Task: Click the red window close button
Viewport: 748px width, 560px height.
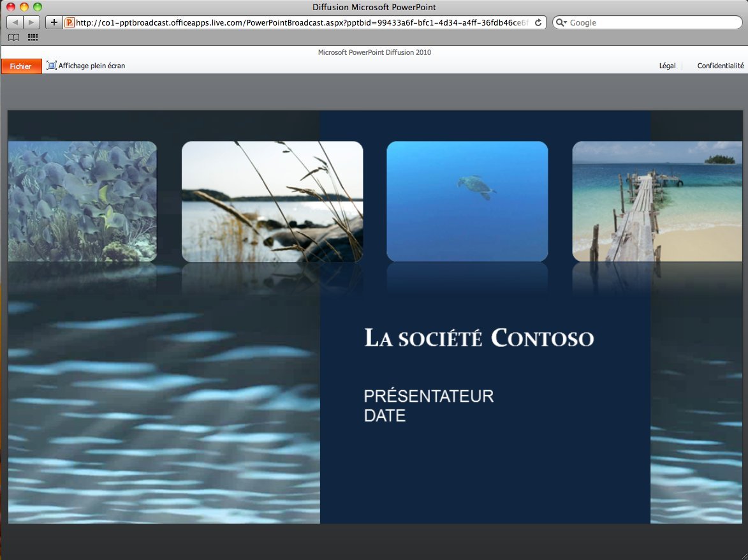Action: (11, 6)
